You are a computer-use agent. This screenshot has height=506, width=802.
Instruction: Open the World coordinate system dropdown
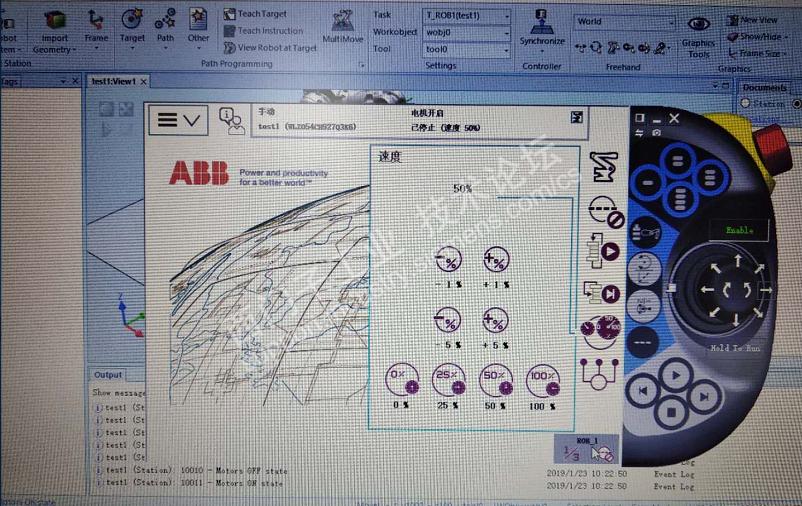(x=625, y=21)
